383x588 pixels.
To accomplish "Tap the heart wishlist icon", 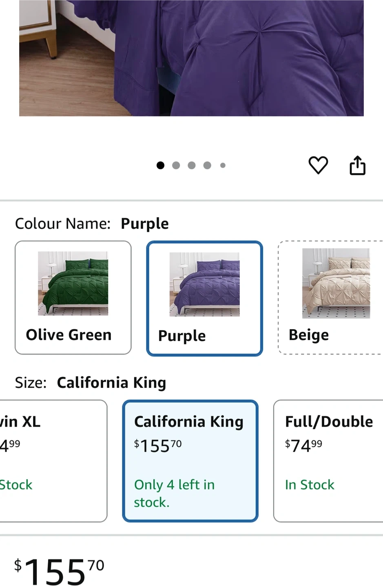I will pos(318,165).
